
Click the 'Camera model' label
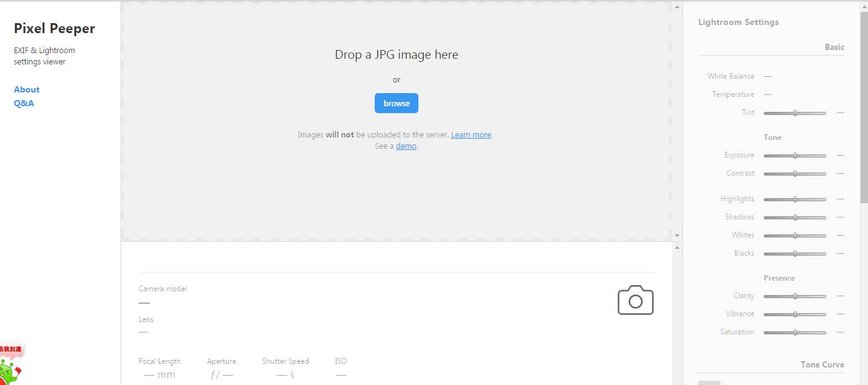(x=162, y=289)
